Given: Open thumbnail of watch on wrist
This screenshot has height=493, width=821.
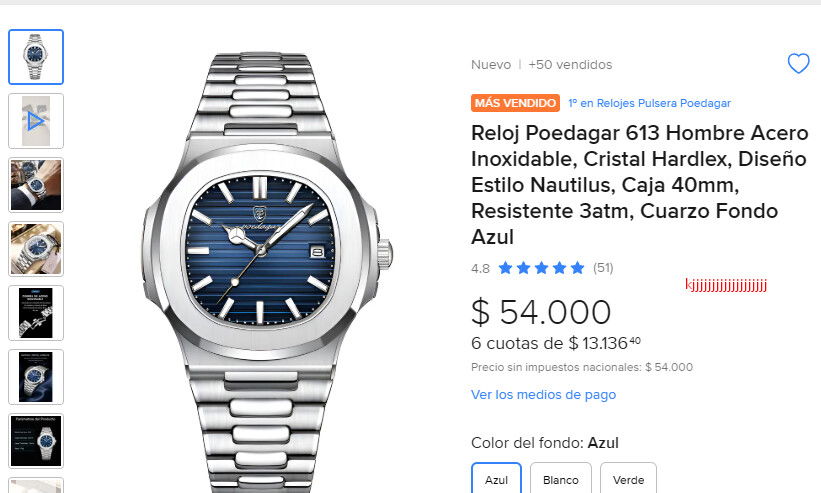Looking at the screenshot, I should click(x=36, y=185).
